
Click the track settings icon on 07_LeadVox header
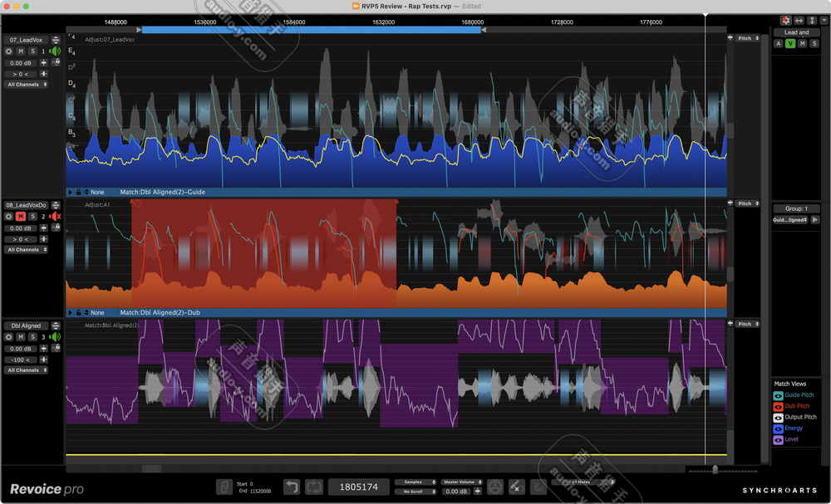[x=56, y=39]
